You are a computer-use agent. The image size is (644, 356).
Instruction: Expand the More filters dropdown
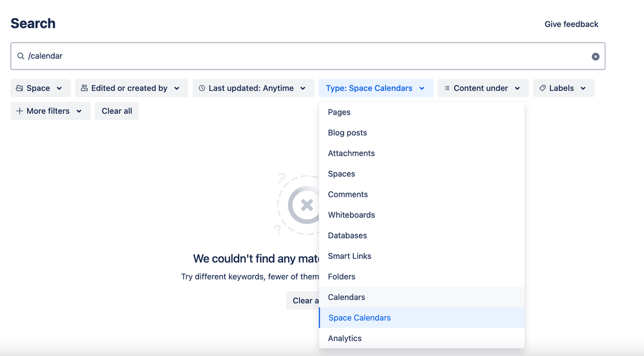pos(50,111)
